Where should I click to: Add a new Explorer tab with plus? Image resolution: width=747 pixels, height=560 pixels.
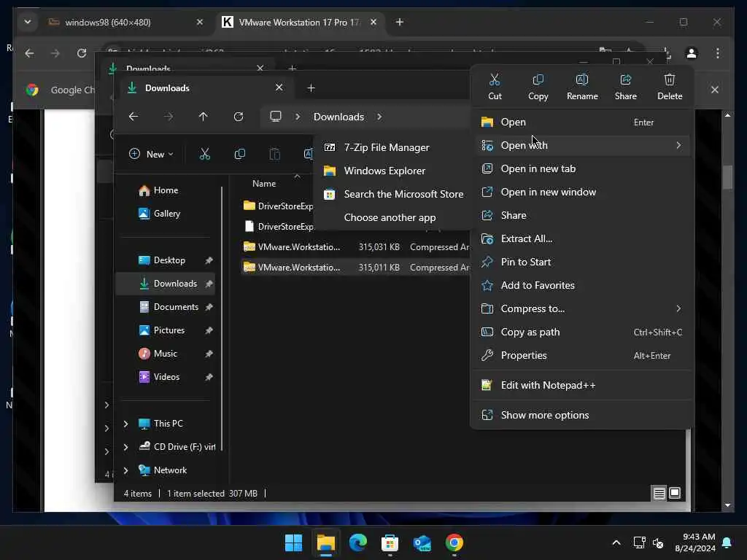click(311, 88)
